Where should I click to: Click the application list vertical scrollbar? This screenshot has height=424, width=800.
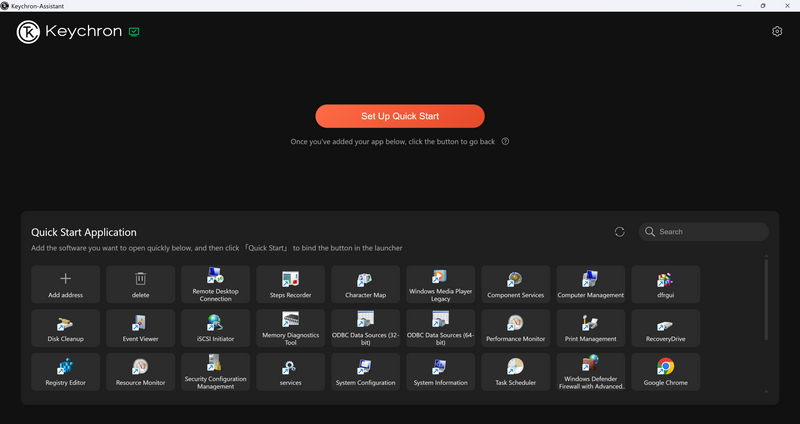point(766,300)
